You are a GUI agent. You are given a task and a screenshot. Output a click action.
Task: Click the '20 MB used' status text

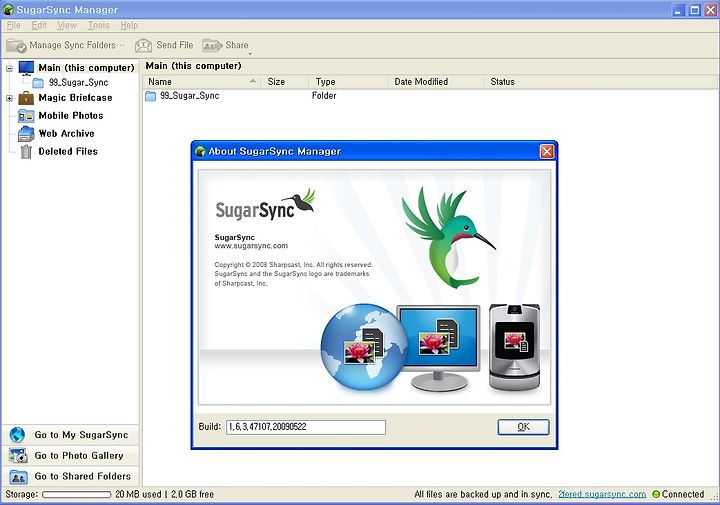coord(138,494)
